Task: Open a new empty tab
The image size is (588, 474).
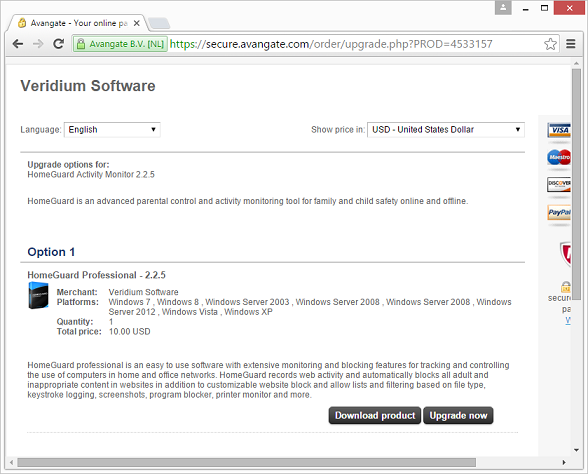Action: coord(159,23)
